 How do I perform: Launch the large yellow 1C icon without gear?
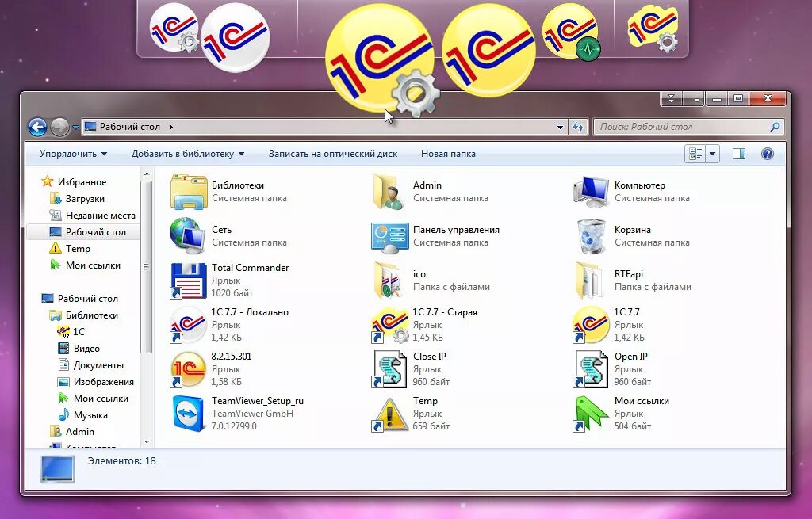pos(489,52)
